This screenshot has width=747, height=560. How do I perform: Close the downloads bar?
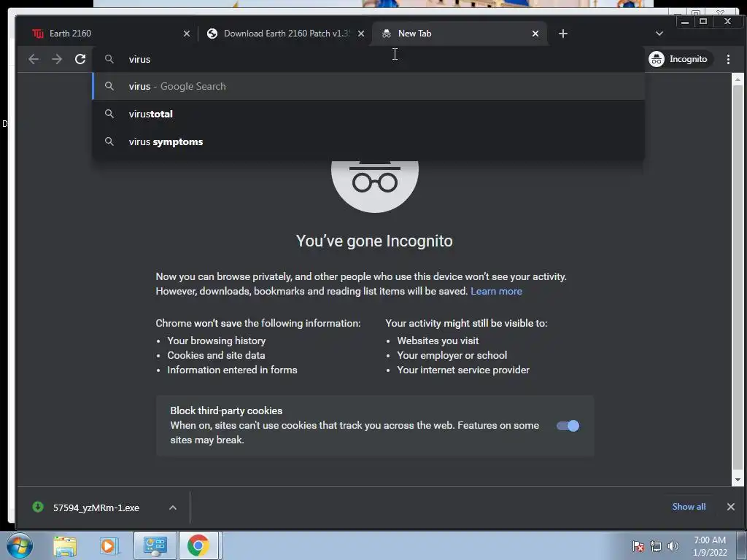731,507
